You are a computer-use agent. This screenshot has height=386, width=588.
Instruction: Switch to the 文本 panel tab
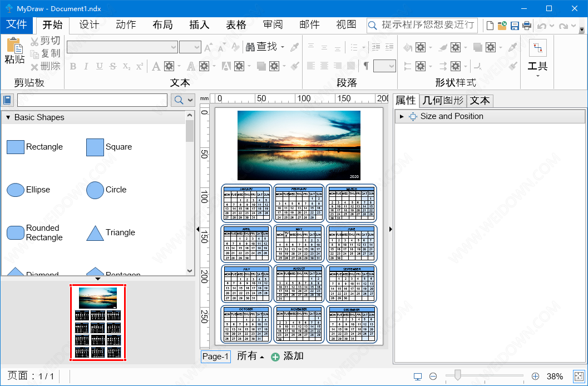coord(480,101)
